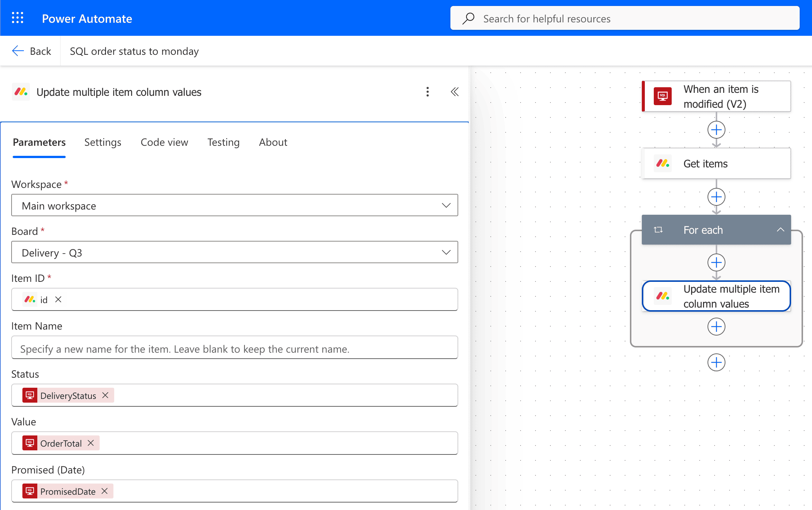Click inside the Value field
This screenshot has width=812, height=510.
point(235,443)
